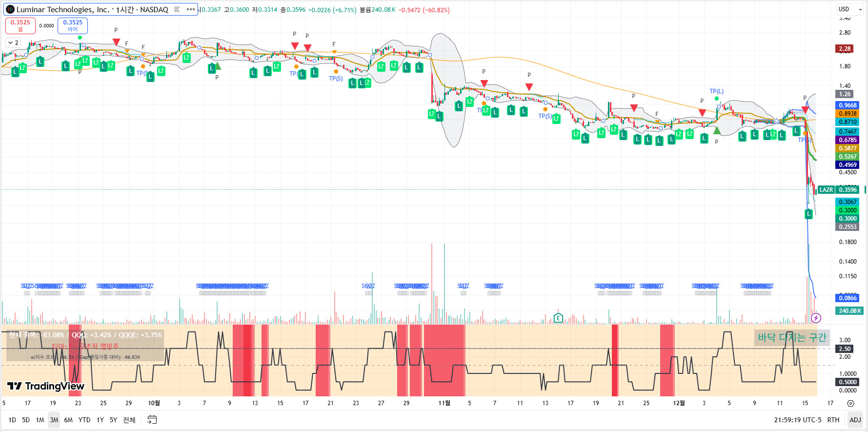This screenshot has height=432, width=868.
Task: Select the 5Y time range
Action: tap(113, 420)
